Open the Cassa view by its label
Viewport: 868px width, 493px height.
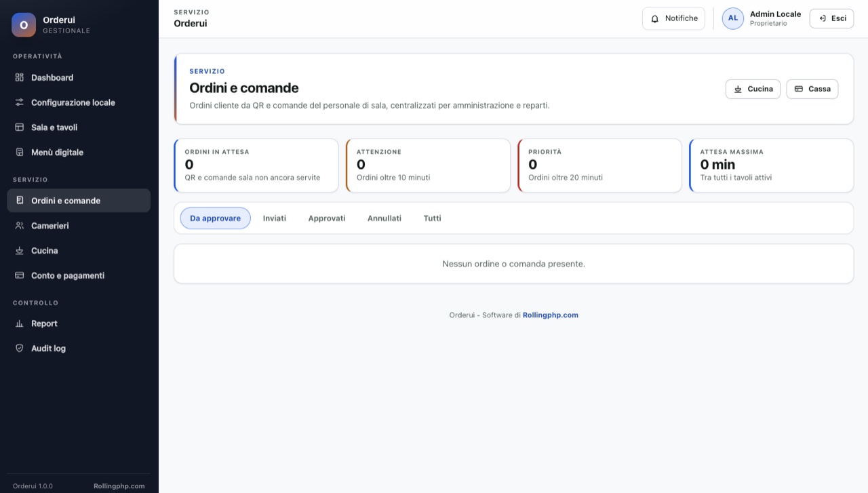click(819, 89)
